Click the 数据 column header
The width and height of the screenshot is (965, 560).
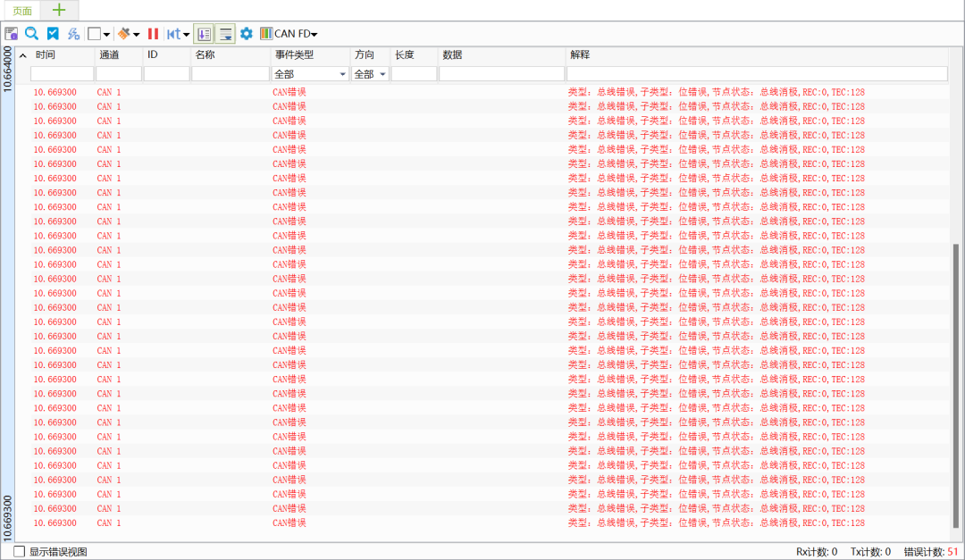point(452,54)
